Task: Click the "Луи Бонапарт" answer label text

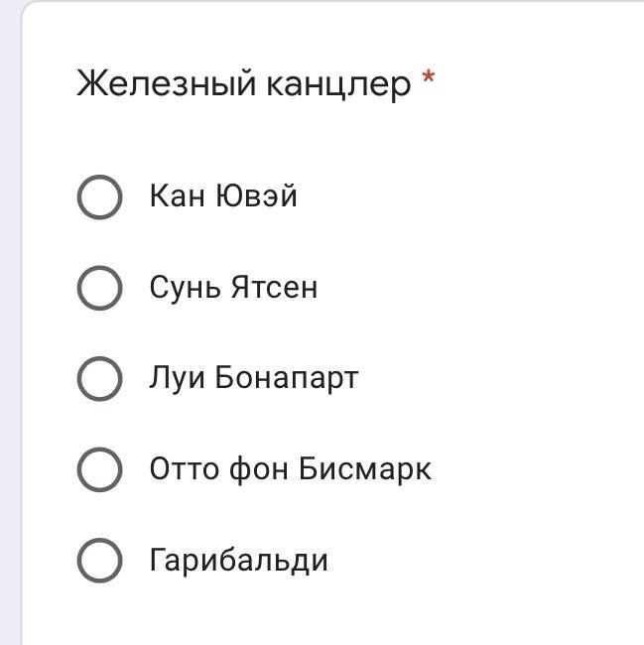Action: pyautogui.click(x=253, y=378)
